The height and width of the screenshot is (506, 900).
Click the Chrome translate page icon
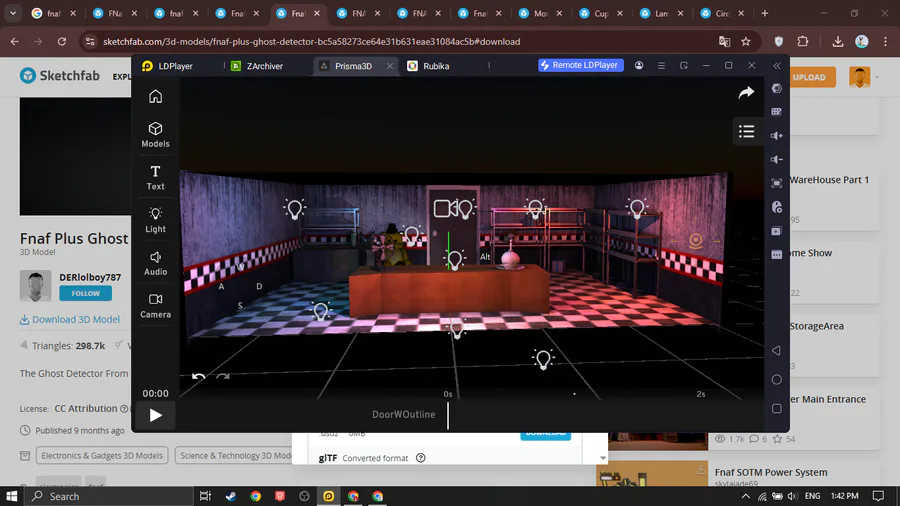[724, 41]
